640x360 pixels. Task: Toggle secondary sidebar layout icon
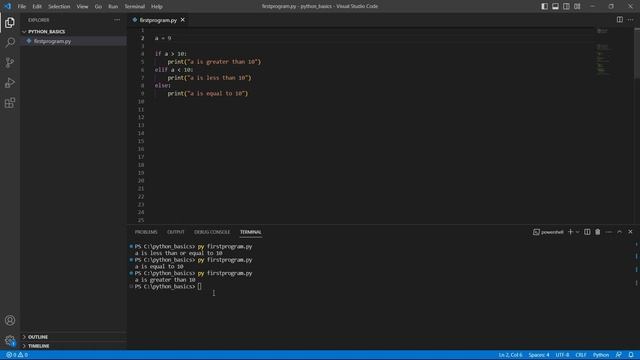(x=566, y=6)
